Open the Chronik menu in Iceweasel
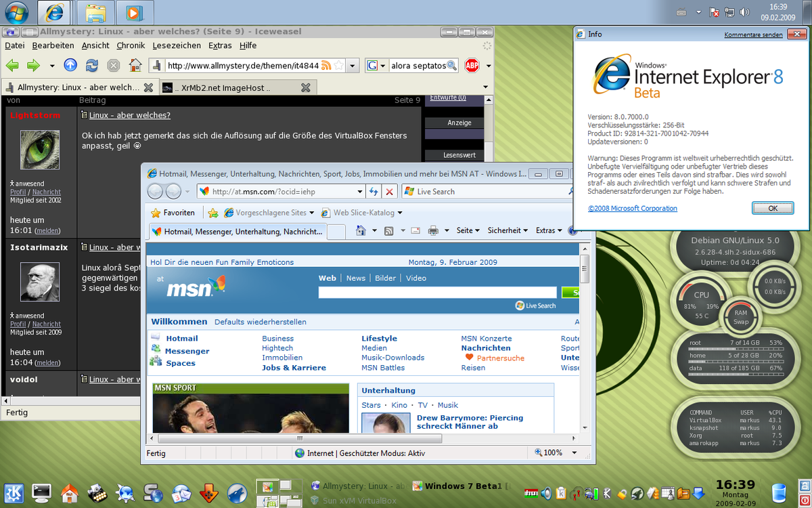The image size is (812, 508). click(x=131, y=45)
